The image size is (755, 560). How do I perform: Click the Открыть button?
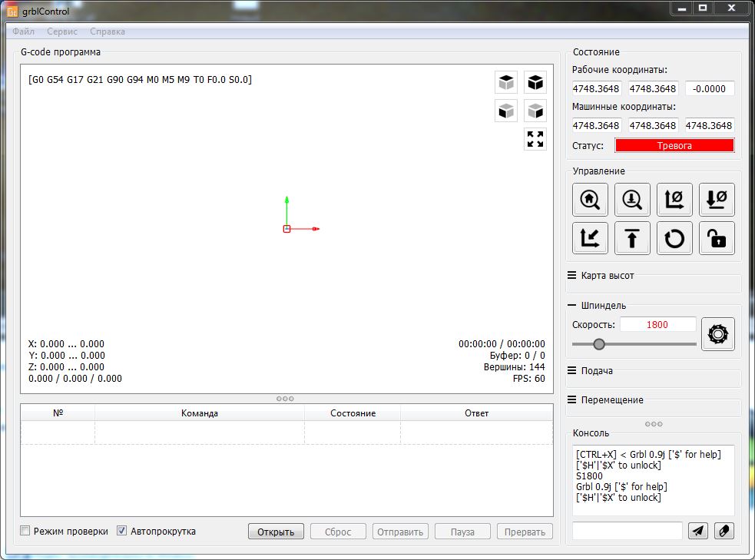click(276, 532)
